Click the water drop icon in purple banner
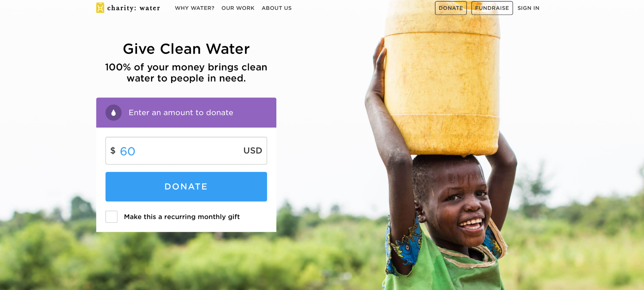644x290 pixels. point(113,113)
